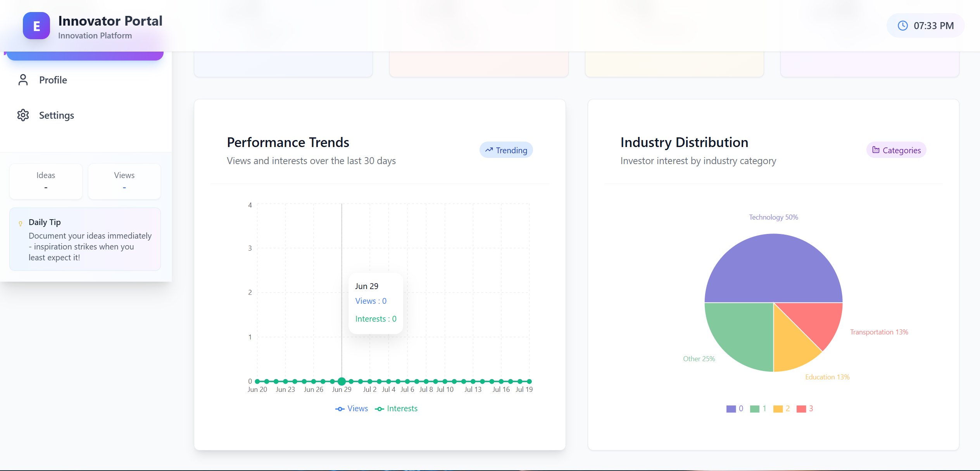980x471 pixels.
Task: Click the chart icon in the Categories badge
Action: 876,150
